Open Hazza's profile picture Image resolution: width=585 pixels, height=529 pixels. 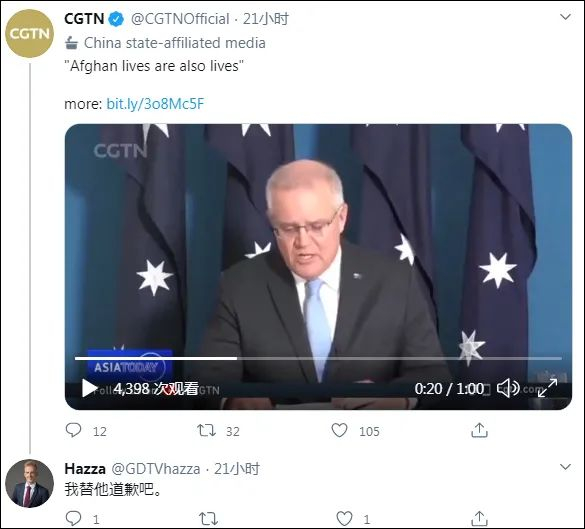tap(29, 483)
